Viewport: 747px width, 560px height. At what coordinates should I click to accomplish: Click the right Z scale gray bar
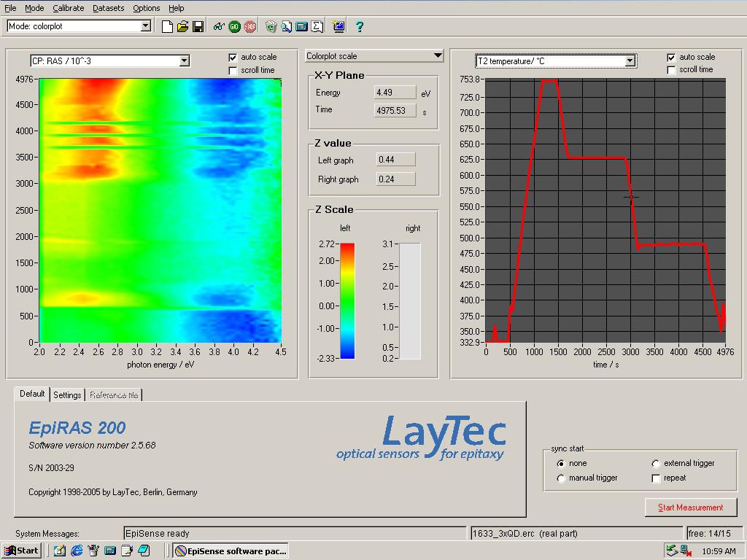[x=410, y=301]
